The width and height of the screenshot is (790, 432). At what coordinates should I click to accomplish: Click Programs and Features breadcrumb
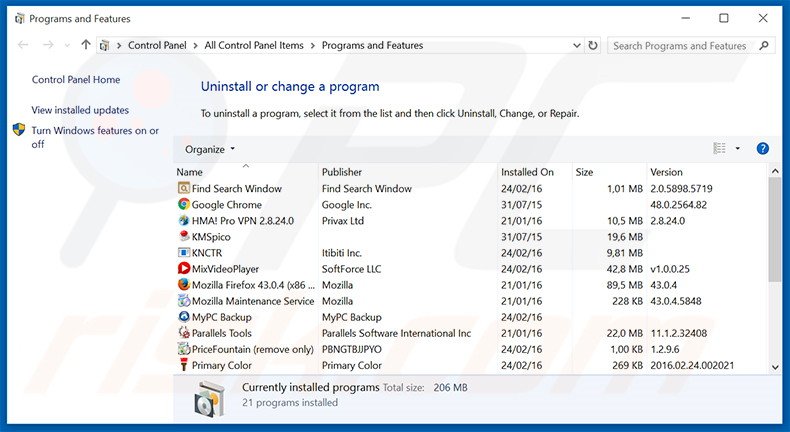(372, 45)
